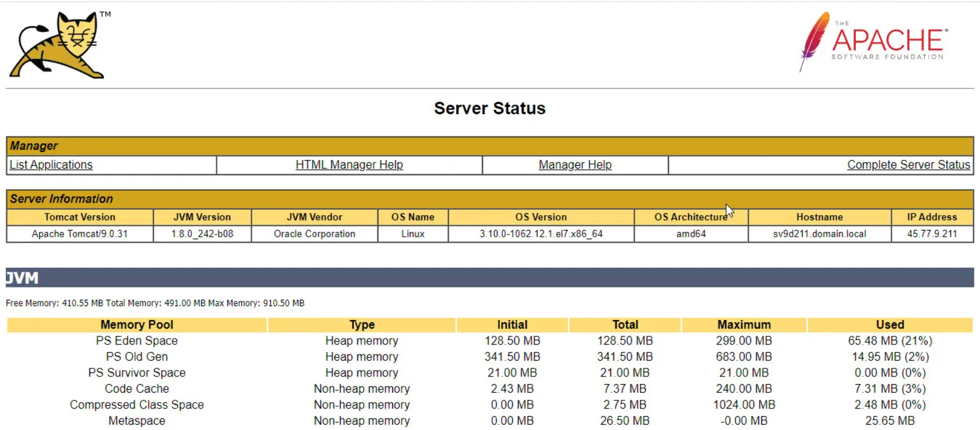
Task: View Complete Server Status link
Action: pos(908,165)
